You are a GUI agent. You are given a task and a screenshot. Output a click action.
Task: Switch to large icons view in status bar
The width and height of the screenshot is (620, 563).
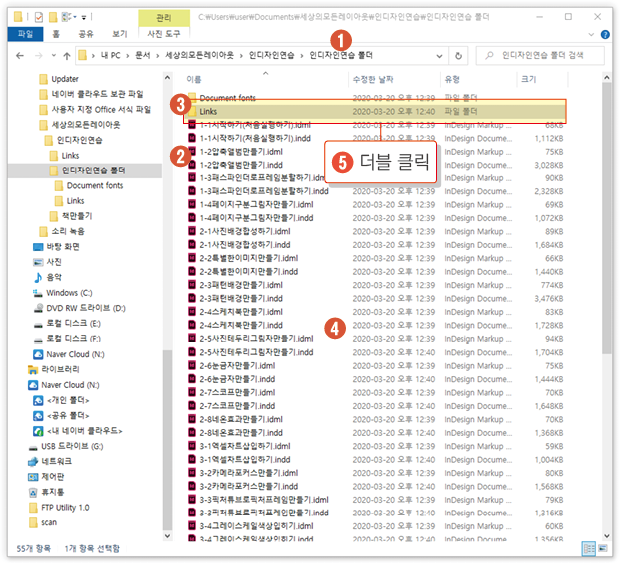click(x=603, y=549)
